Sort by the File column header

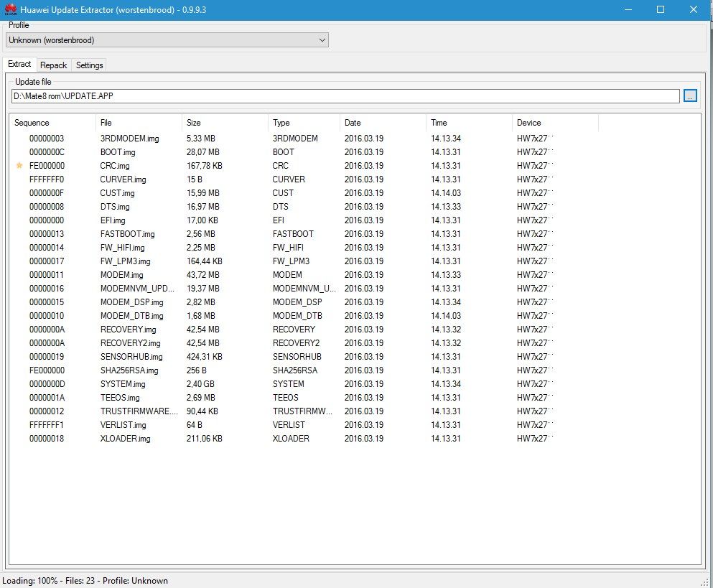click(139, 123)
